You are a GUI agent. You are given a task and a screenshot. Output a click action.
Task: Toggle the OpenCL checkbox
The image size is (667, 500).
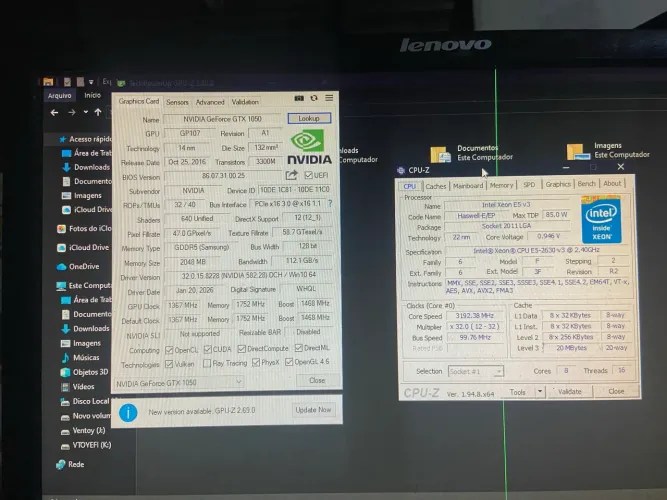click(x=169, y=350)
